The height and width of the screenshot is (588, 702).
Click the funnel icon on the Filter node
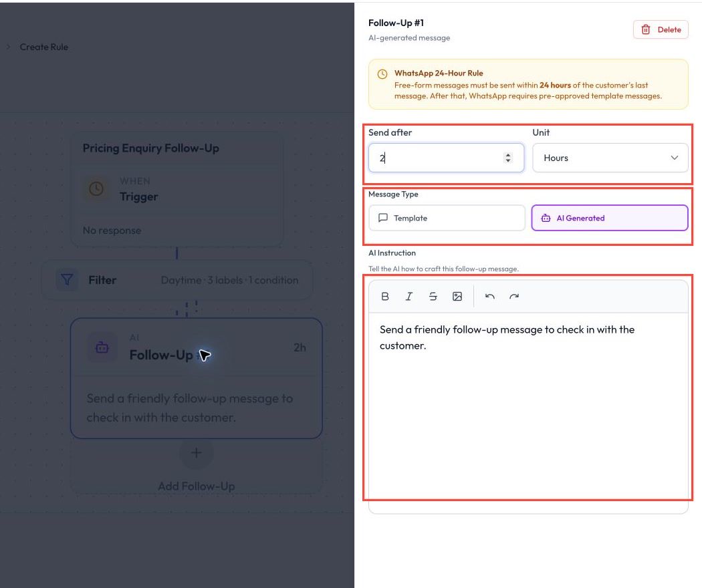click(67, 280)
